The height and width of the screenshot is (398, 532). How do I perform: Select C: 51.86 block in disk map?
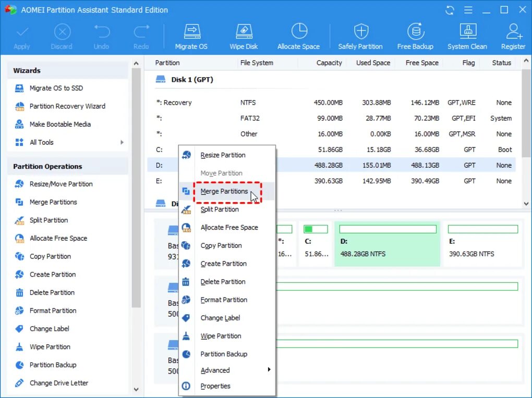316,244
